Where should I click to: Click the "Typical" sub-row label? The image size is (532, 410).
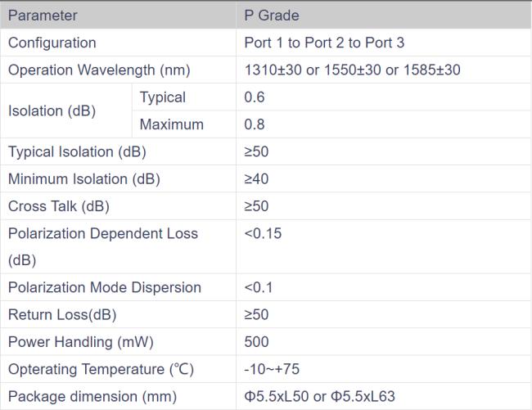tap(163, 97)
